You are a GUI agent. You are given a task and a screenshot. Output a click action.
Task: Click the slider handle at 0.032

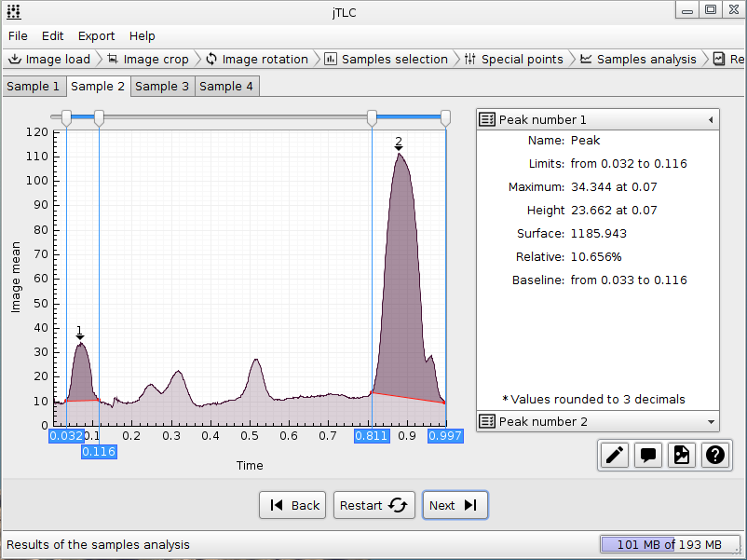(67, 117)
